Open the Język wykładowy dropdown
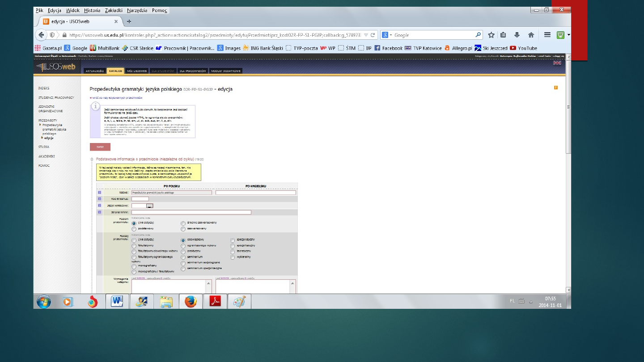Viewport: 644px width, 362px height. pyautogui.click(x=150, y=206)
